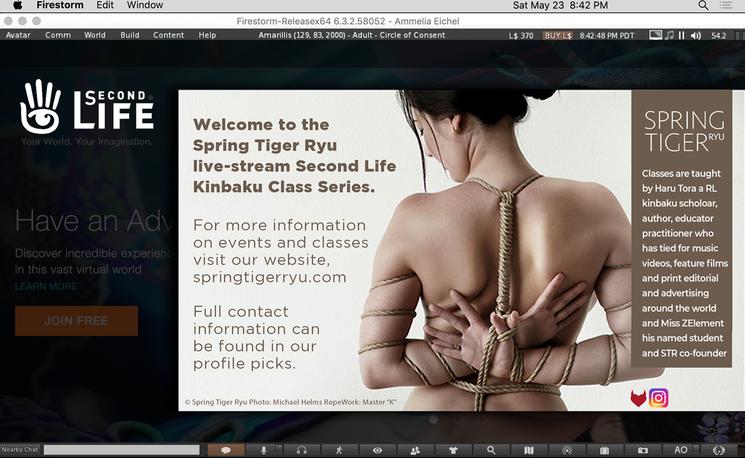Open the Content menu

coord(168,35)
